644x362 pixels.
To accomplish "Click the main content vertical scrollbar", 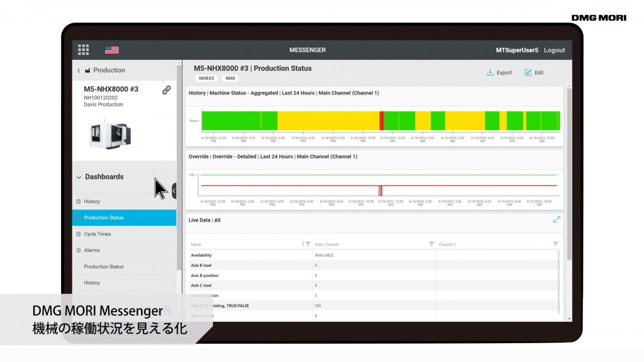I will pyautogui.click(x=569, y=173).
